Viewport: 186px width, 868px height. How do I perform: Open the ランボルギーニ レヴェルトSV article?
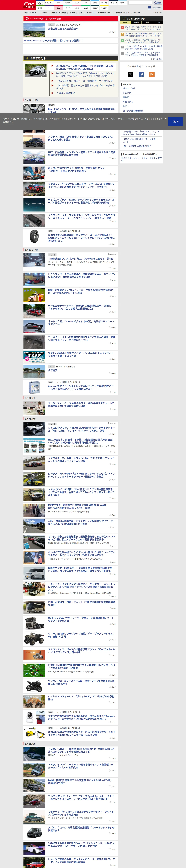(x=81, y=460)
